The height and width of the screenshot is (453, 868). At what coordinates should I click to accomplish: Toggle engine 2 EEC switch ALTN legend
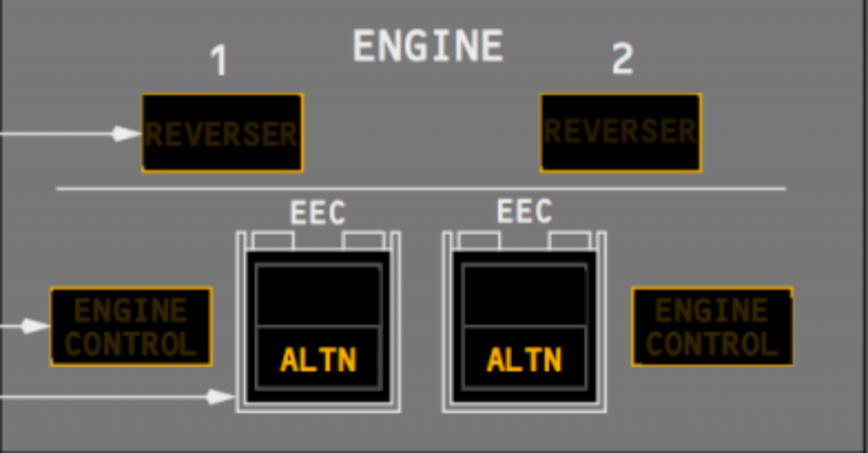click(x=524, y=359)
